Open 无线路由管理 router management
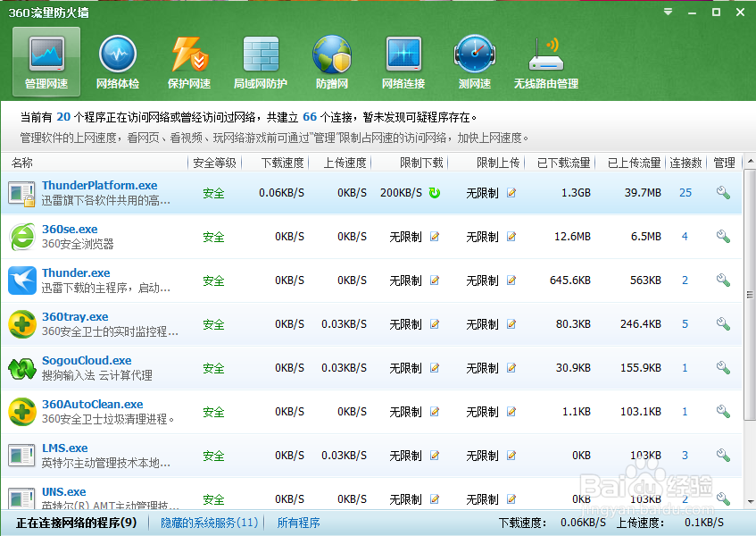Image resolution: width=756 pixels, height=536 pixels. 545,62
